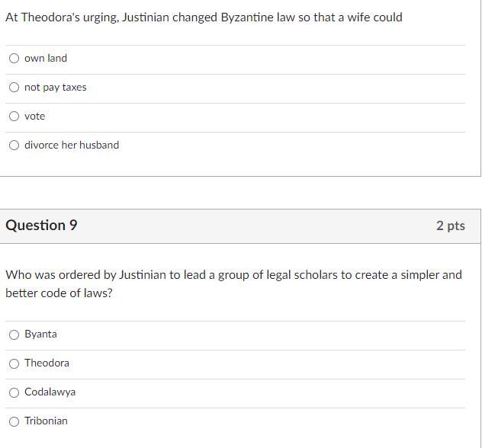482x448 pixels.
Task: Pick the 'divorce her husband' radio button
Action: pyautogui.click(x=14, y=145)
